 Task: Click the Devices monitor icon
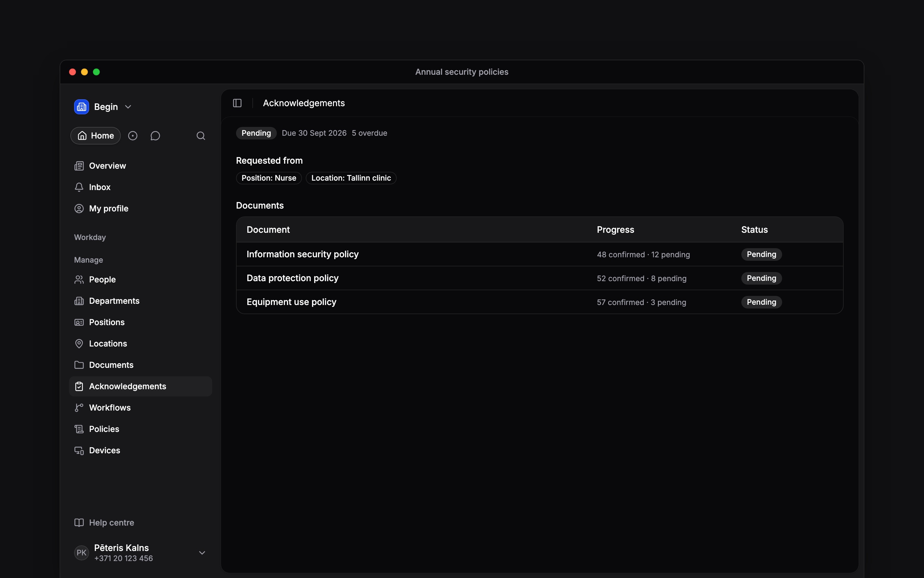tap(79, 451)
